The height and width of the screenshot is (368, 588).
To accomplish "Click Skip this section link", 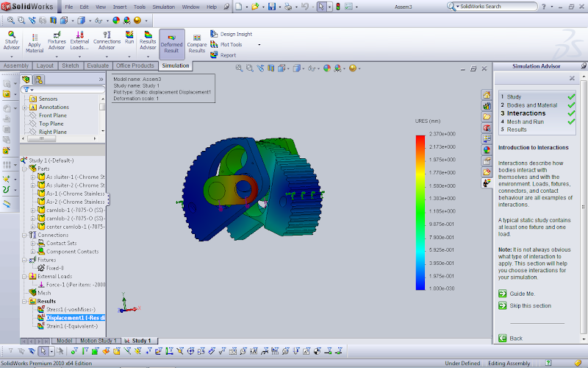I will coord(529,305).
